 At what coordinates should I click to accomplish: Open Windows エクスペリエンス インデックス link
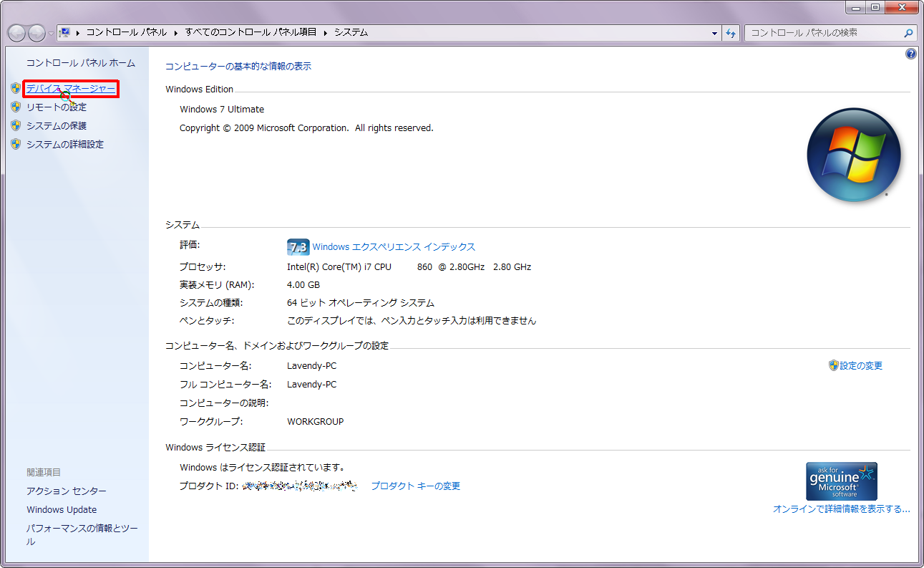pos(394,246)
